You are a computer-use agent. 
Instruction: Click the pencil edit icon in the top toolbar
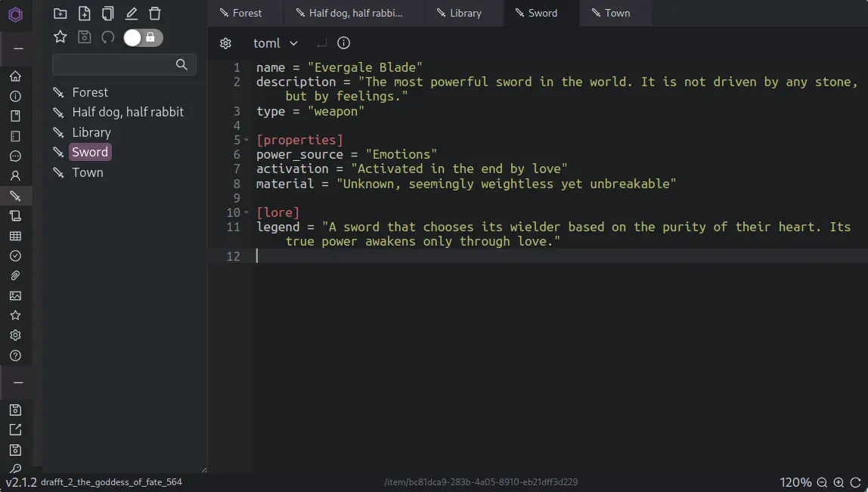point(131,13)
